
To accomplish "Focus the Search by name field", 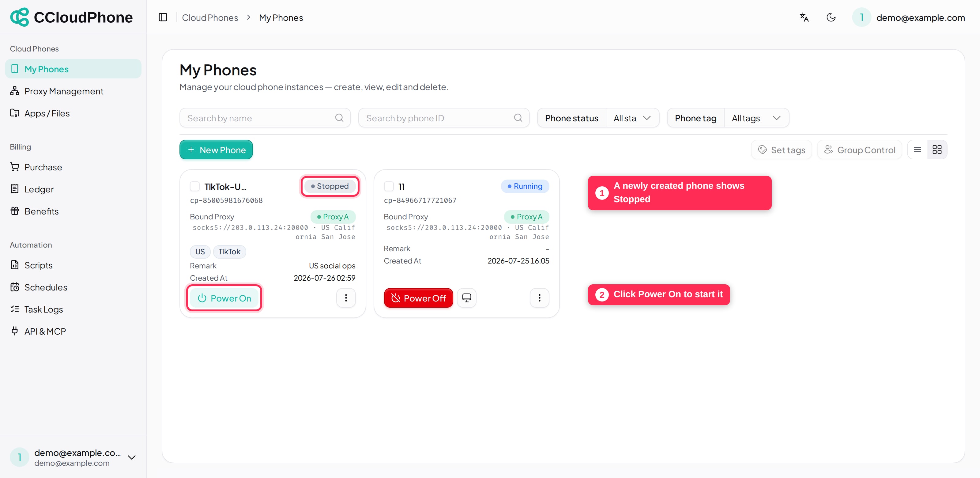I will click(265, 118).
